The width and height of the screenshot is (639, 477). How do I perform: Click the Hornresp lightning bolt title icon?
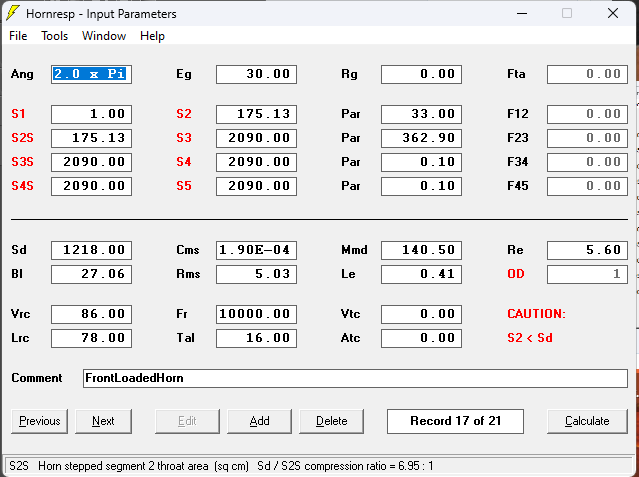pyautogui.click(x=13, y=13)
